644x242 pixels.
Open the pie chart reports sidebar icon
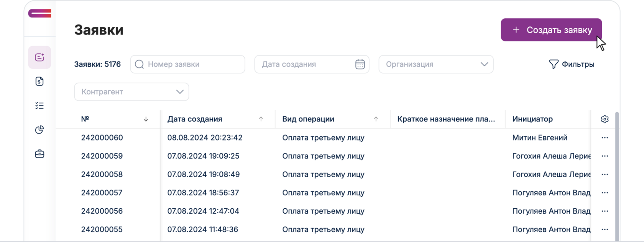39,130
